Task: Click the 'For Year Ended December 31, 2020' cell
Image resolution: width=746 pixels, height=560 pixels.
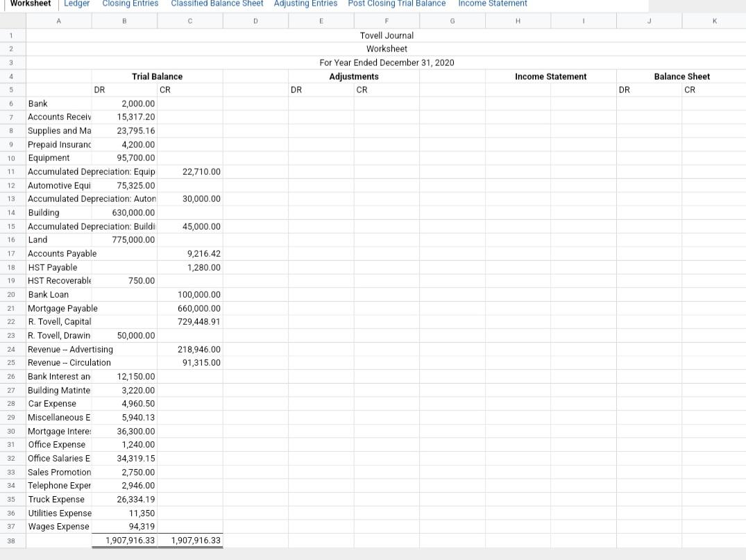Action: pyautogui.click(x=387, y=63)
